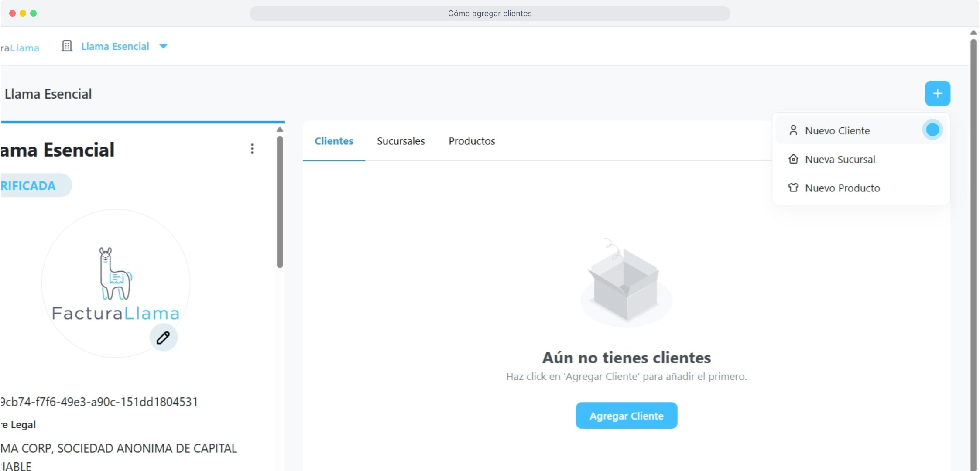Expand the Llama Esencial dropdown arrow
The height and width of the screenshot is (471, 980).
coord(163,46)
